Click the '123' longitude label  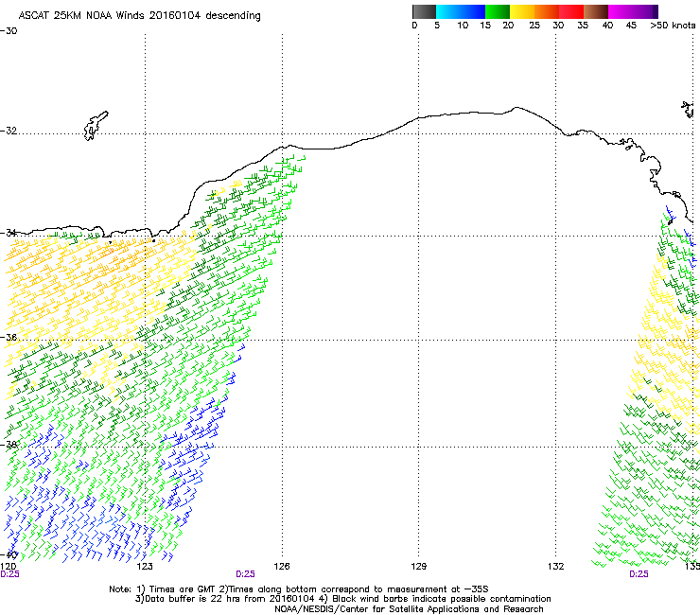click(145, 567)
